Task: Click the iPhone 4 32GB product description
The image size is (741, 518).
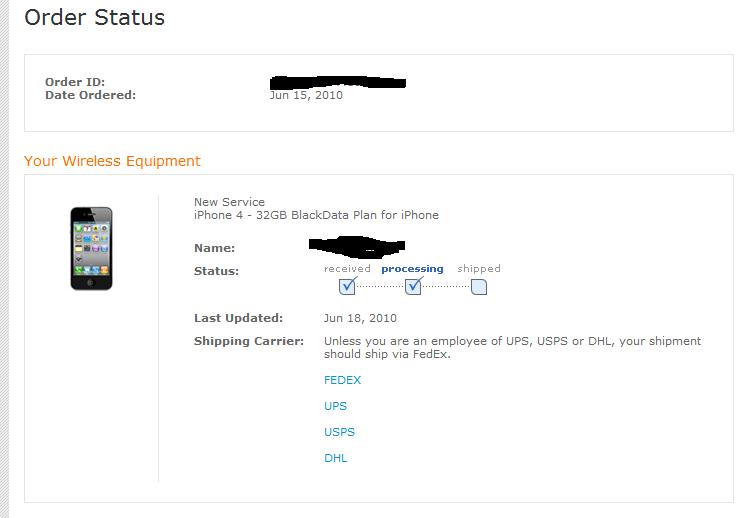Action: coord(316,215)
